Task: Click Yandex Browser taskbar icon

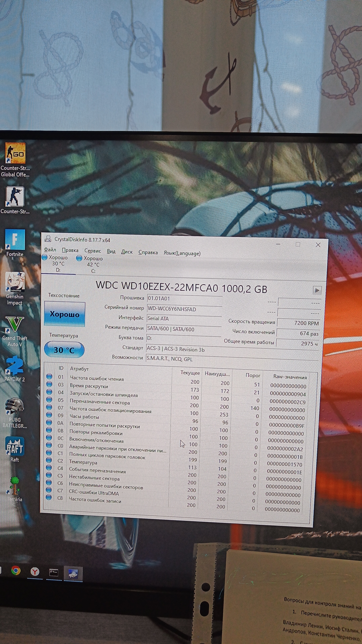Action: tap(35, 572)
